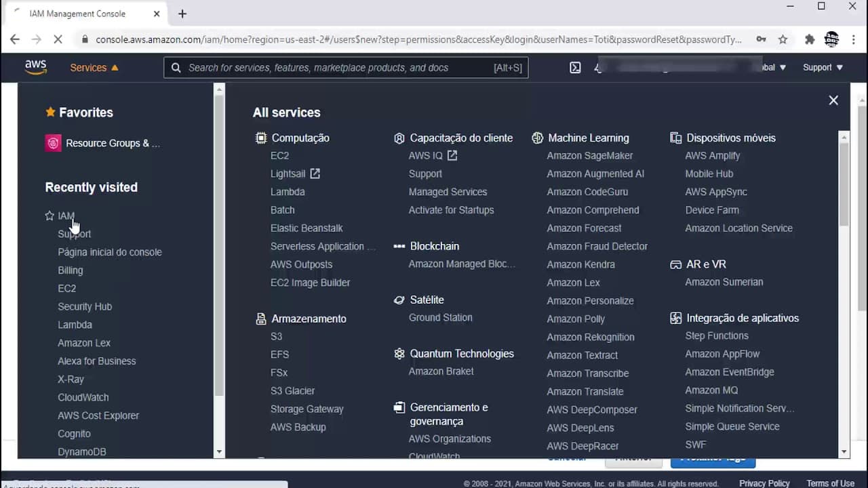The height and width of the screenshot is (488, 868).
Task: Click scroll-down arrow of All services
Action: pyautogui.click(x=844, y=451)
